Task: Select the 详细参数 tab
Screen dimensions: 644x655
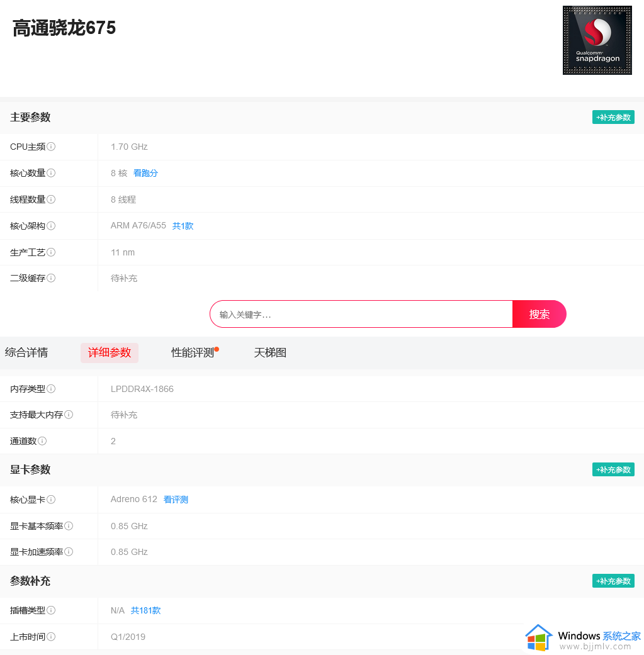Action: pos(110,352)
